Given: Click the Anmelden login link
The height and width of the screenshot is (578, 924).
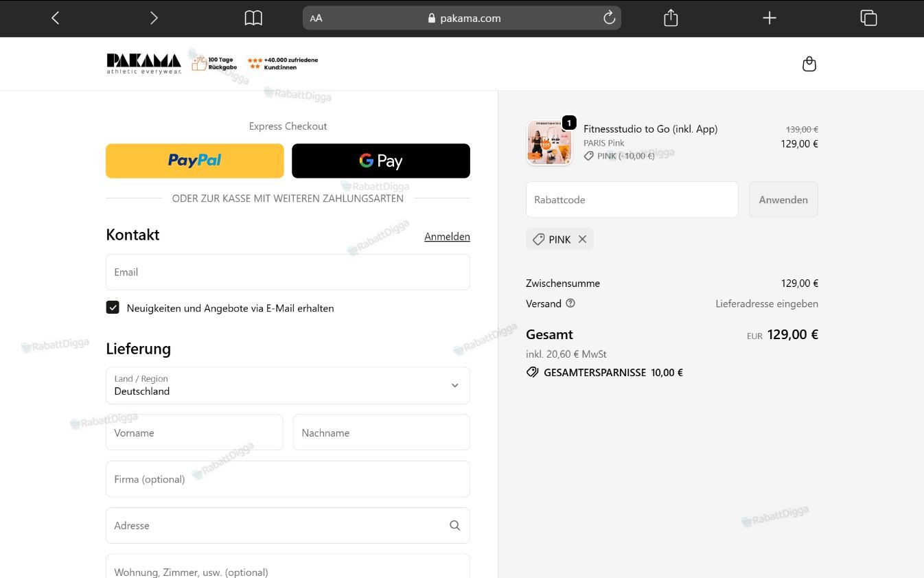Looking at the screenshot, I should [447, 236].
